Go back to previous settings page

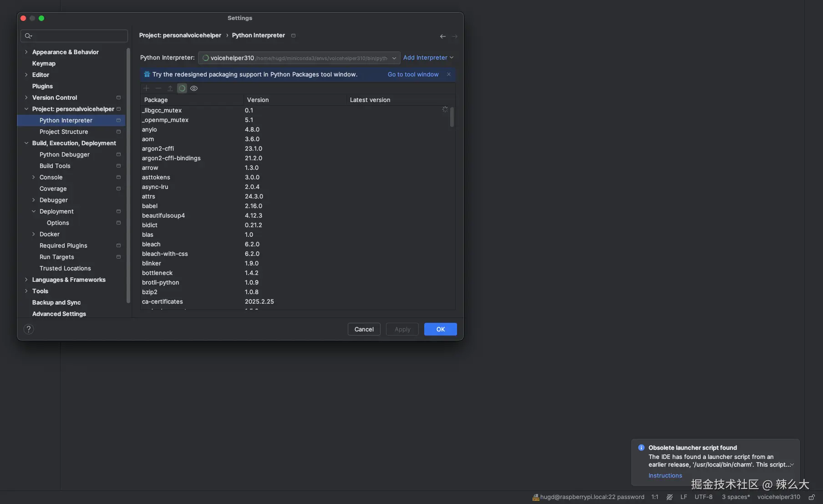pos(443,36)
